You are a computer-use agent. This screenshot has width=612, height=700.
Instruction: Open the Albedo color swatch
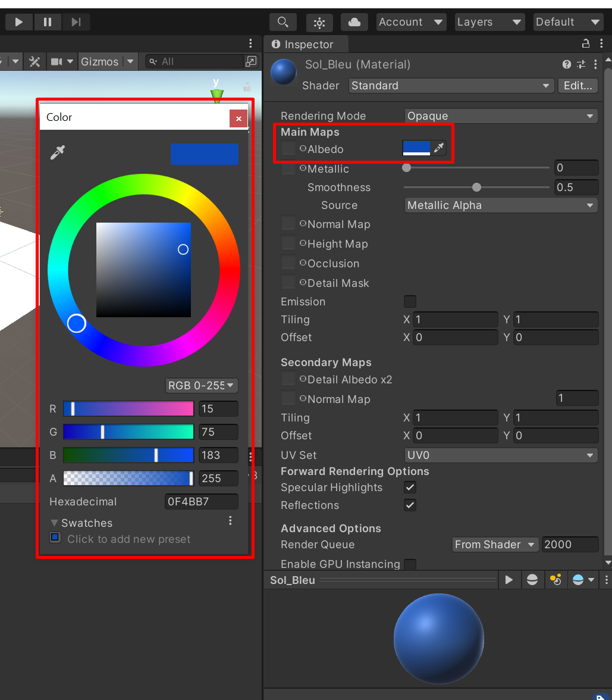click(x=416, y=148)
